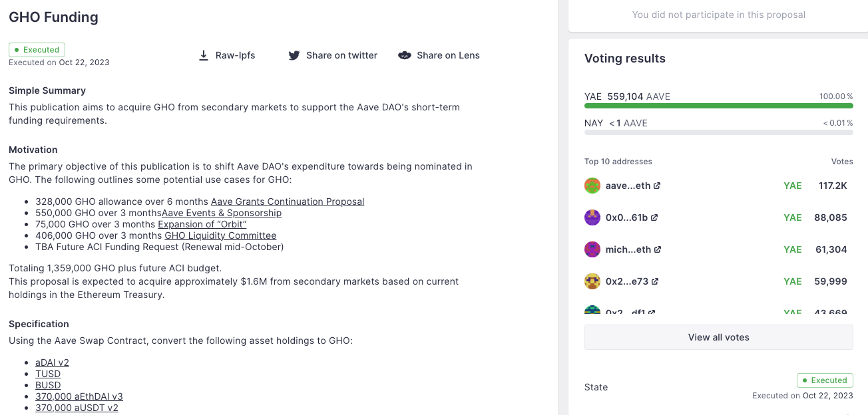Open external link icon beside 0x2...e73
Screen dimensions: 868x415
tap(655, 282)
